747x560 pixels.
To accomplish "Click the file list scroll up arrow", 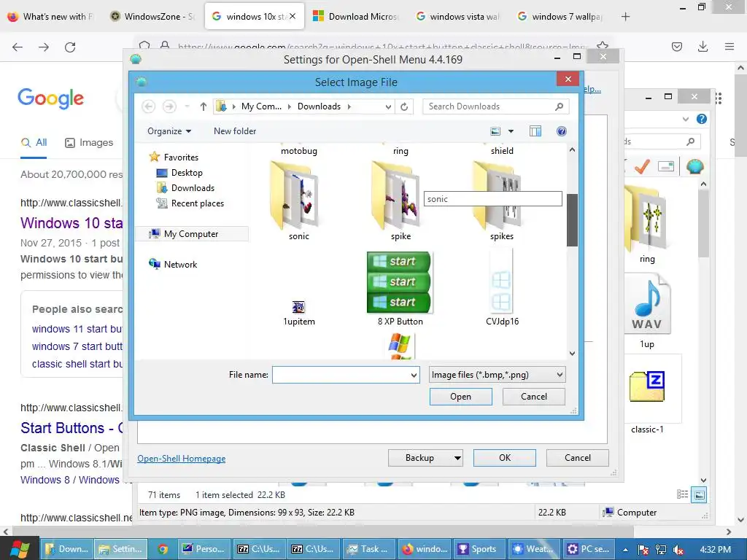I will [572, 150].
